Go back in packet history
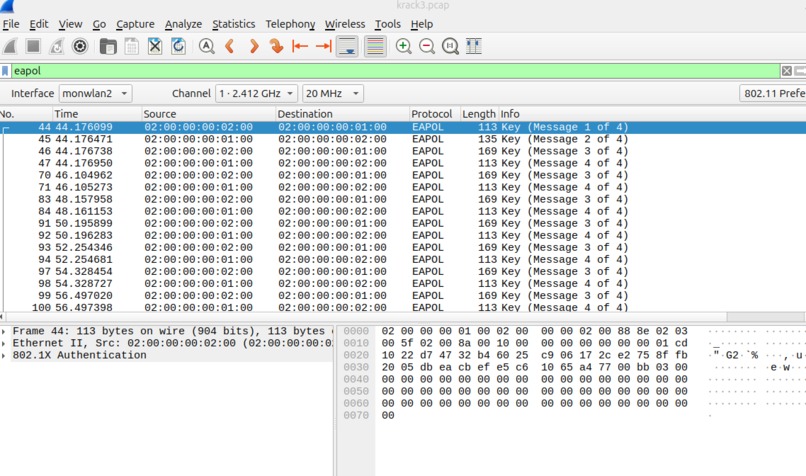 (230, 46)
